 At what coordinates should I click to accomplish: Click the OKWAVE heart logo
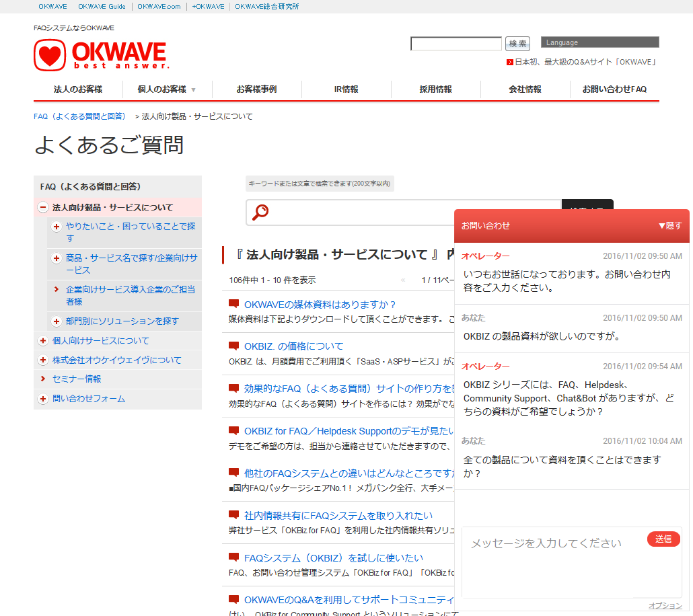click(50, 55)
